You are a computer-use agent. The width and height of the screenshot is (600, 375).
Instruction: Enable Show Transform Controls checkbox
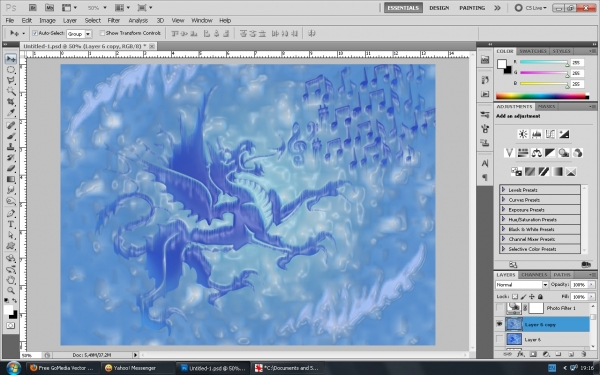click(x=102, y=33)
